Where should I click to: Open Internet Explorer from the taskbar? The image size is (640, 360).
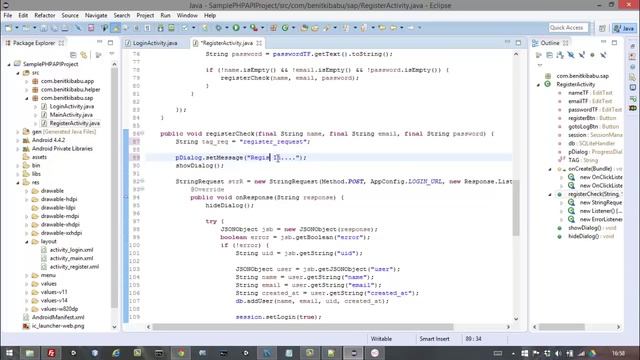click(116, 353)
